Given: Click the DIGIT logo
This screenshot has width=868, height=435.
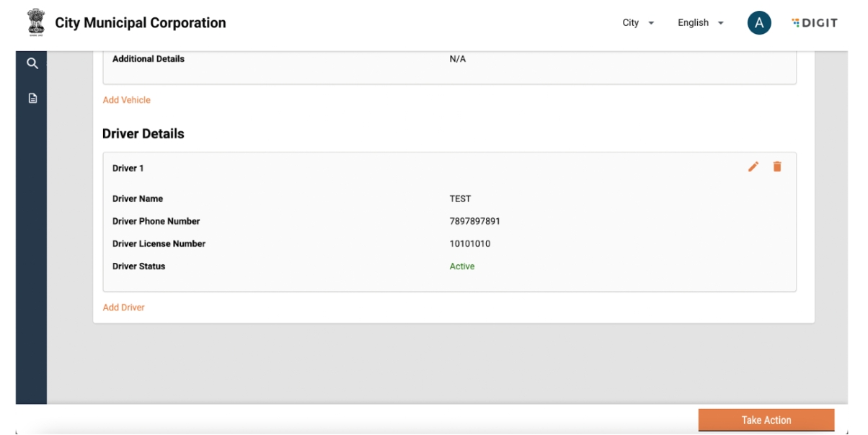Looking at the screenshot, I should (x=815, y=23).
